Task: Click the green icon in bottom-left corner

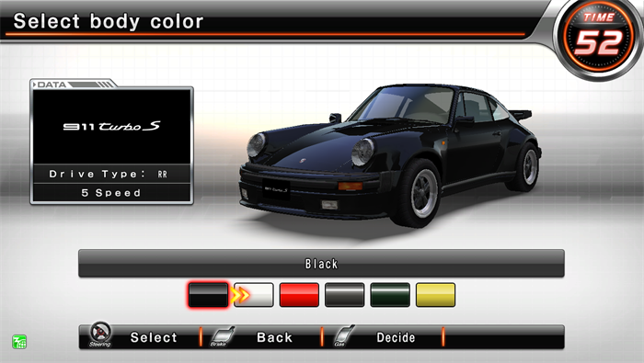Action: pyautogui.click(x=19, y=341)
